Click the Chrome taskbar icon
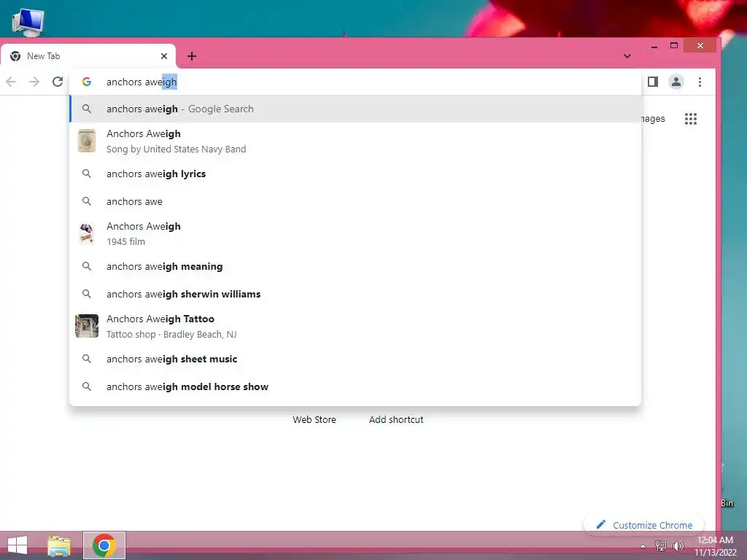The height and width of the screenshot is (560, 747). click(104, 545)
